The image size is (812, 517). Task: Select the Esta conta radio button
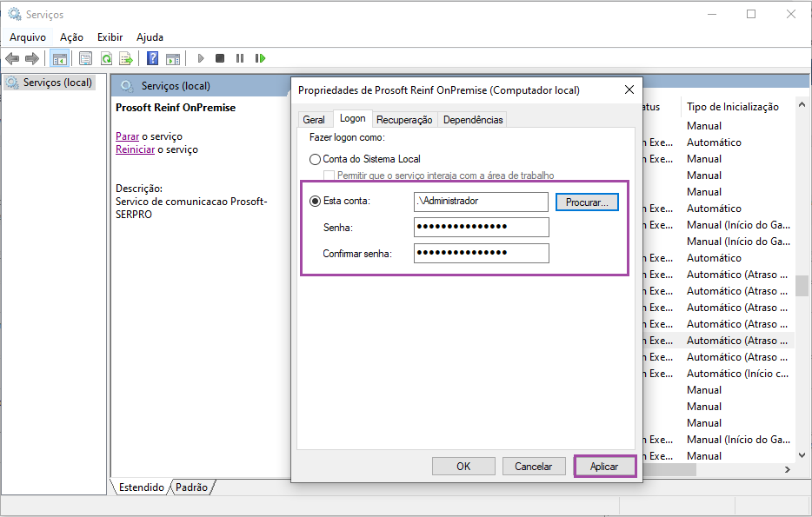tap(315, 201)
